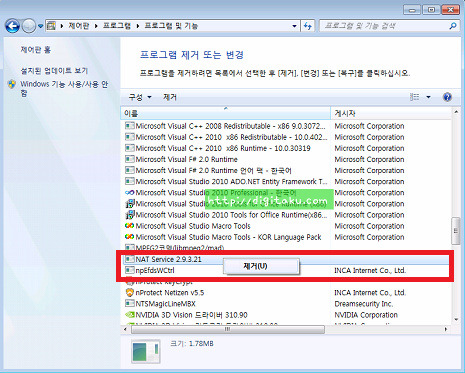Image resolution: width=465 pixels, height=373 pixels.
Task: Select Microsoft Visual C++ 2010 x86 Runtime row
Action: pyautogui.click(x=286, y=148)
